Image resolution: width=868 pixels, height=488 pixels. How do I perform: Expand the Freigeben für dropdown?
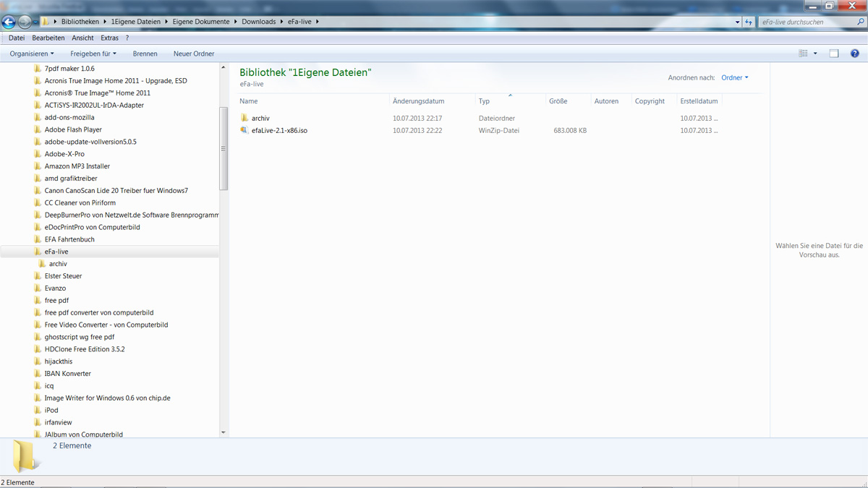tap(93, 53)
